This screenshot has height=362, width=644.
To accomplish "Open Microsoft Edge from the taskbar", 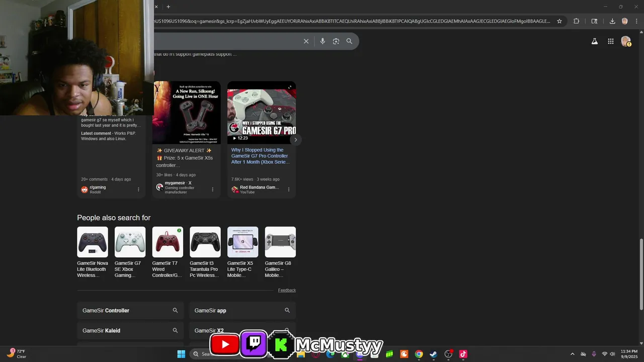I will pos(330,354).
